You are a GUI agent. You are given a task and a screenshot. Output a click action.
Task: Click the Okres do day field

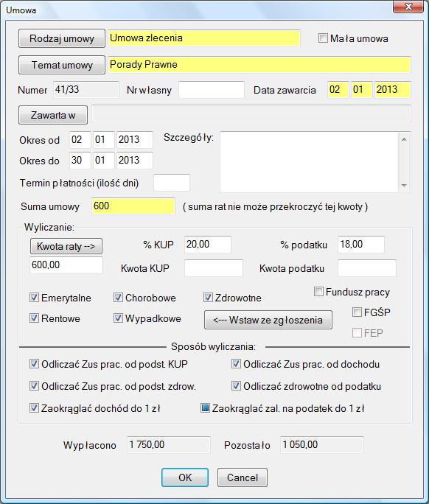(80, 161)
